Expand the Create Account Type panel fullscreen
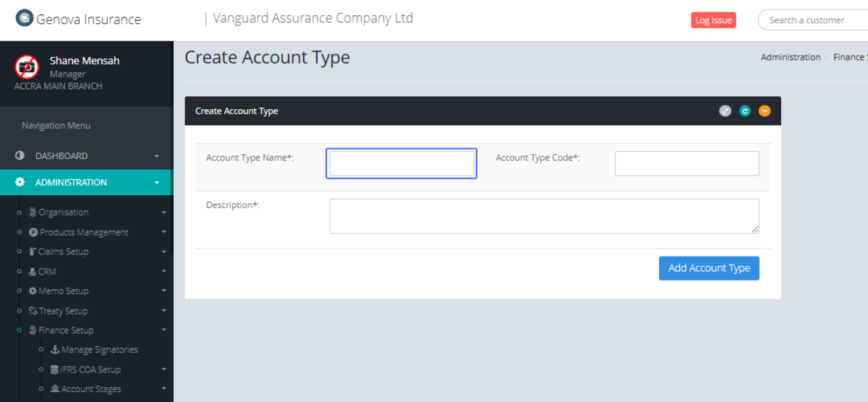Viewport: 868px width, 402px height. (725, 111)
